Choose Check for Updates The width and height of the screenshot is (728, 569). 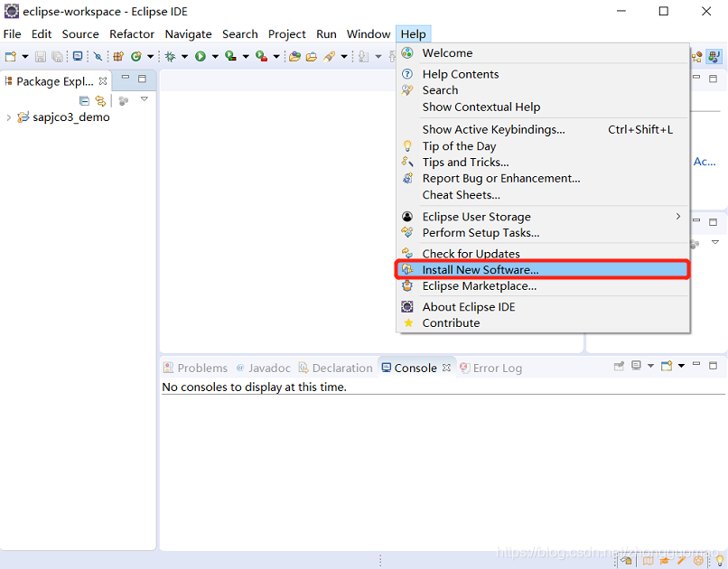coord(543,254)
